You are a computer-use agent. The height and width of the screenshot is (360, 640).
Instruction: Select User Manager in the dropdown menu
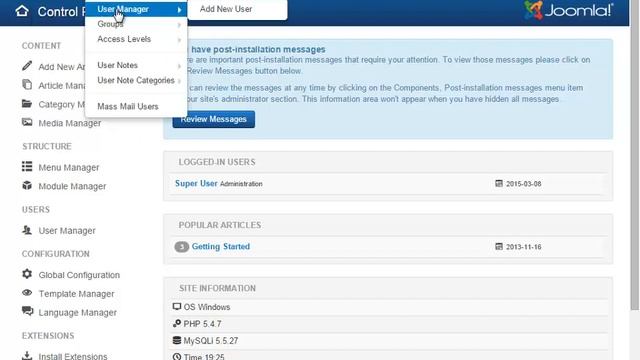[x=136, y=9]
